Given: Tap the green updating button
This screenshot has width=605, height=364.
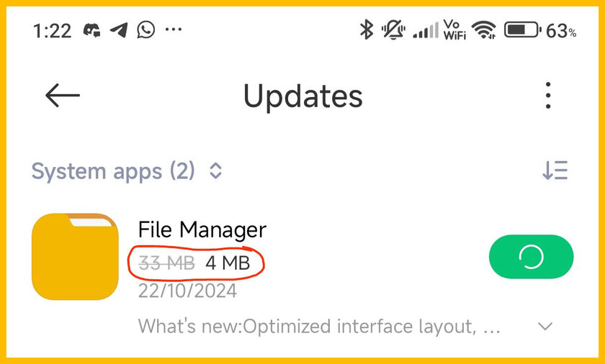Looking at the screenshot, I should (x=532, y=257).
